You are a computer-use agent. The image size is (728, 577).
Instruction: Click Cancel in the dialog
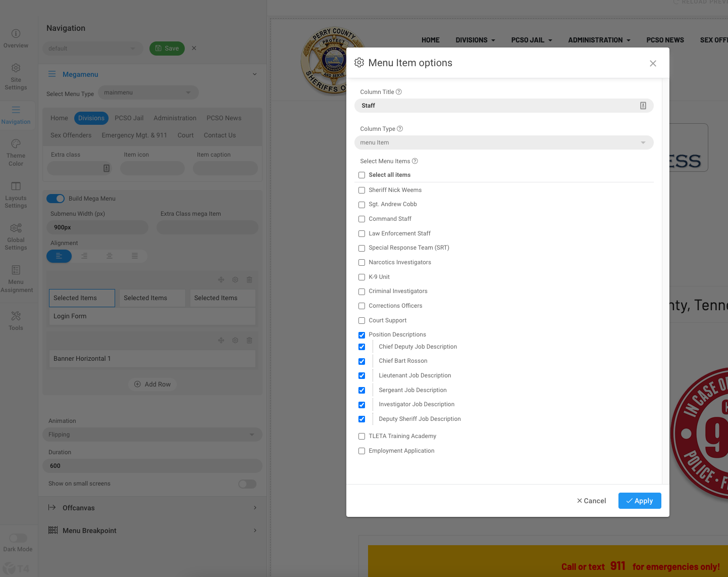point(591,501)
